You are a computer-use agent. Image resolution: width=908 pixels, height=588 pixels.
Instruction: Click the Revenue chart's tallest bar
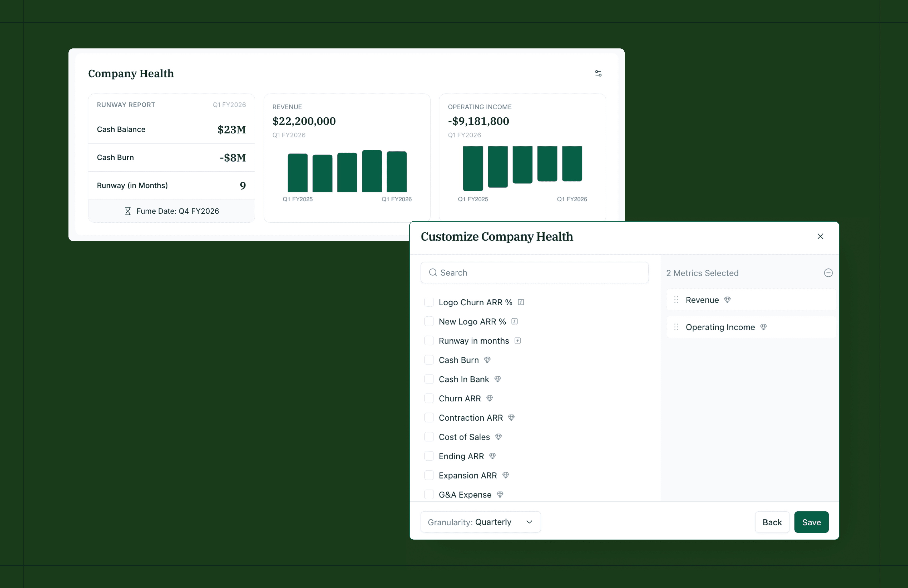click(372, 171)
